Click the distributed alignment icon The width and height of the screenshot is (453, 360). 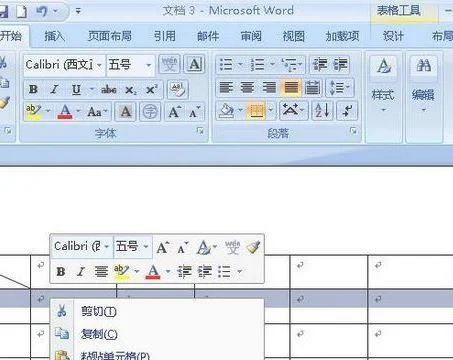312,88
